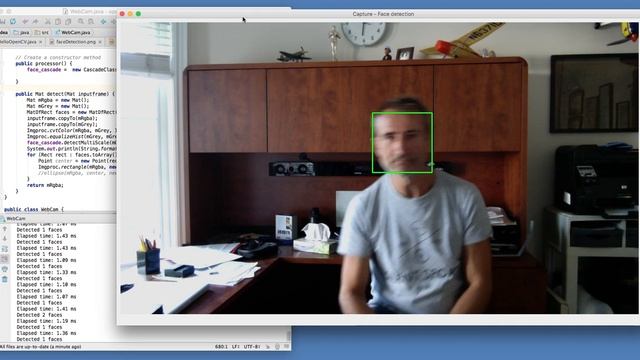Click the scroll-to-end icon in console
640x360 pixels.
click(x=5, y=259)
